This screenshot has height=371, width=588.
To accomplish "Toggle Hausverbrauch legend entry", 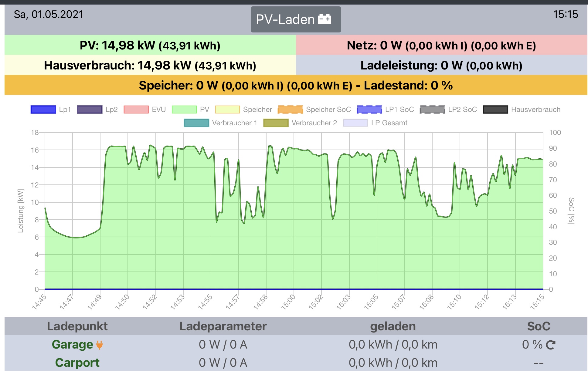I will click(495, 110).
